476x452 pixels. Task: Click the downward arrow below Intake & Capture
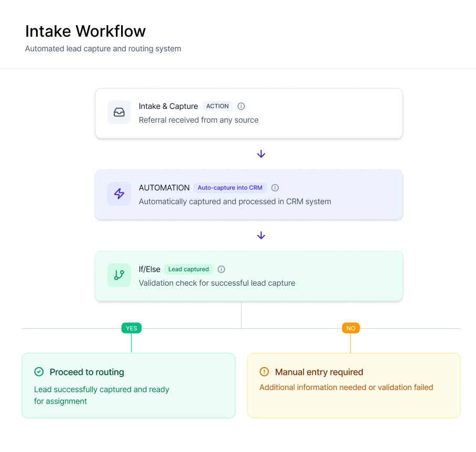click(261, 154)
